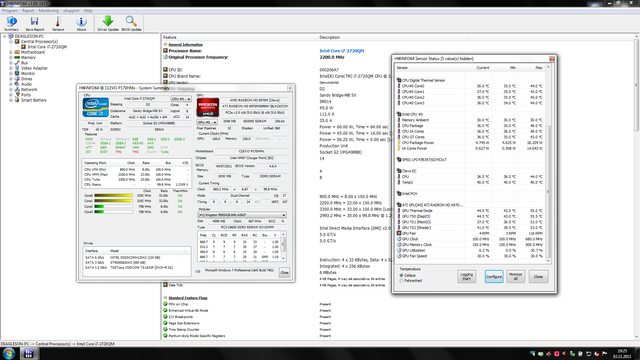Click the green Driver Update arrow
Screen dimensions: 640x360
pos(108,23)
